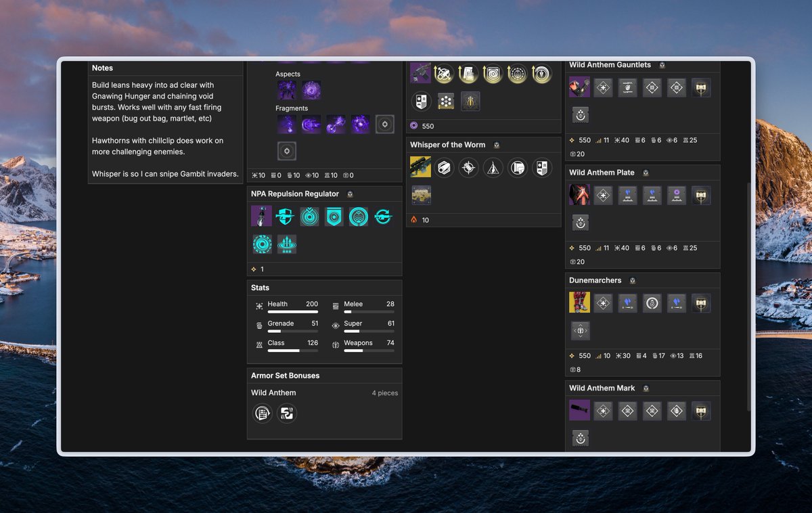
Task: Open the NPA Repulsion Regulator item thumbnail
Action: (x=261, y=216)
